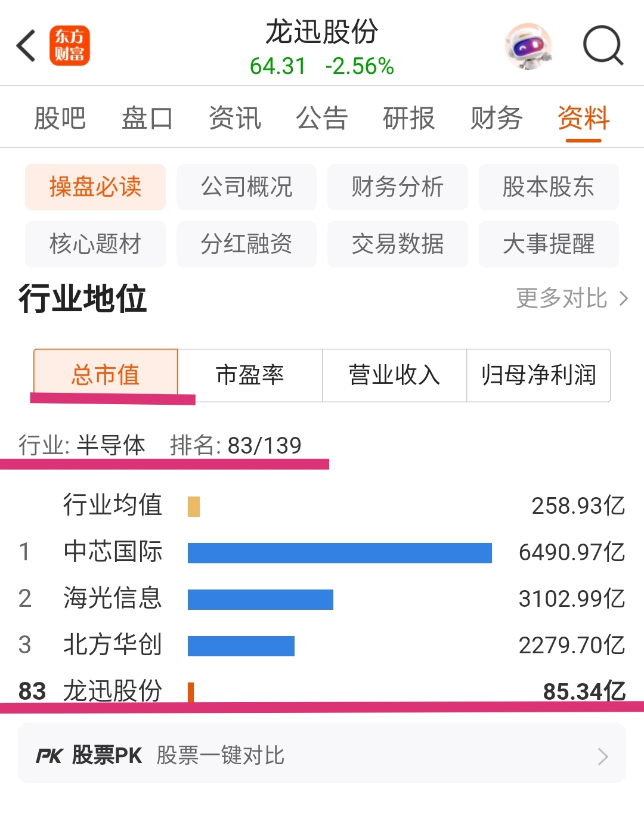
Task: Open the 公司概况 section button
Action: (x=246, y=187)
